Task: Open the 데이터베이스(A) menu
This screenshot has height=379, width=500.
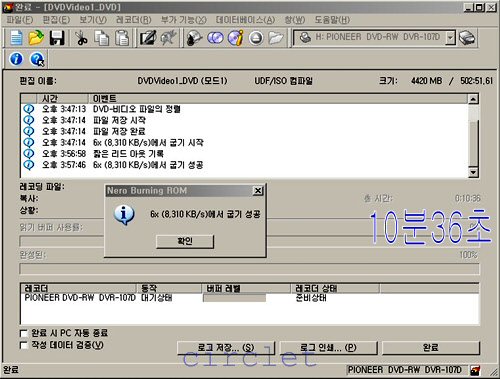Action: pyautogui.click(x=245, y=20)
